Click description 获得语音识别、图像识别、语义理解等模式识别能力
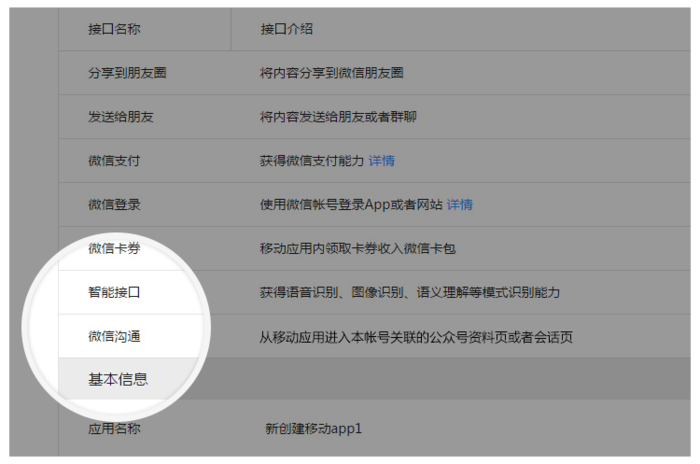The width and height of the screenshot is (700, 464). 410,293
